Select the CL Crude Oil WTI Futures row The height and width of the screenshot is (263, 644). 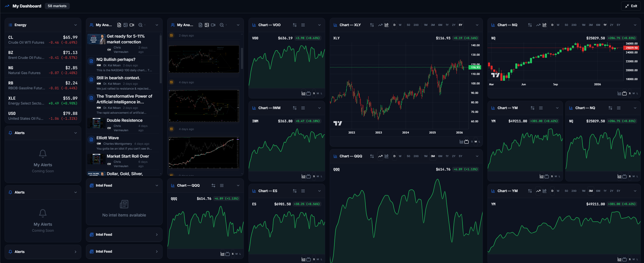pos(43,40)
